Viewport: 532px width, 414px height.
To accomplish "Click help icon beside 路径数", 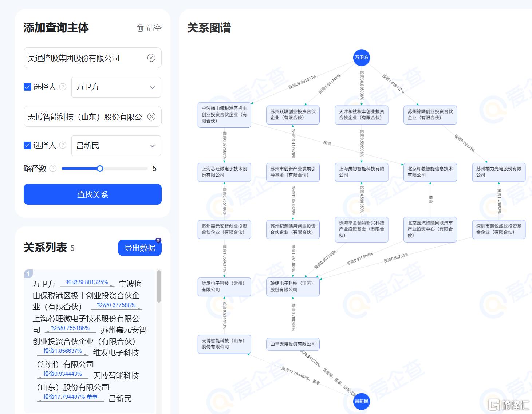I will click(53, 169).
